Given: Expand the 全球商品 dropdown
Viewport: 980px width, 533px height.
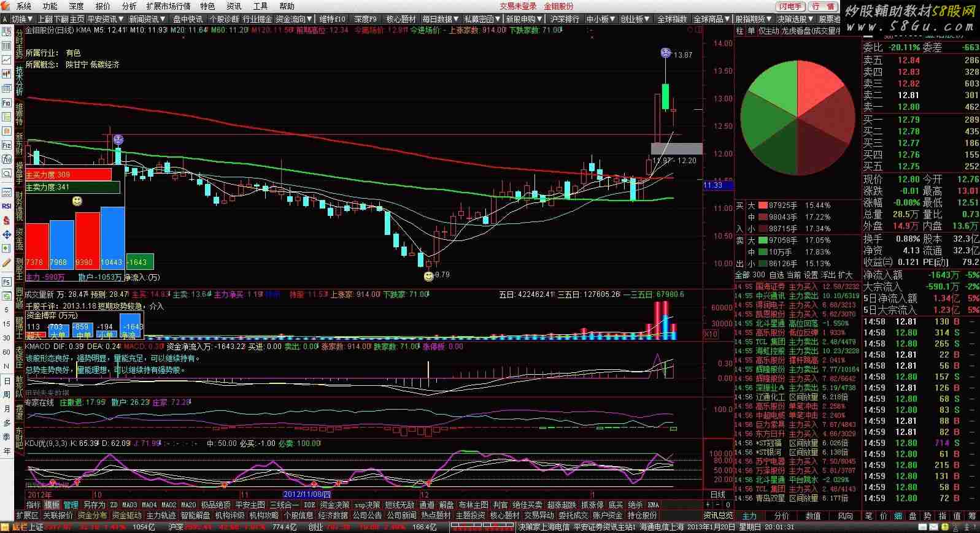Looking at the screenshot, I should 712,19.
